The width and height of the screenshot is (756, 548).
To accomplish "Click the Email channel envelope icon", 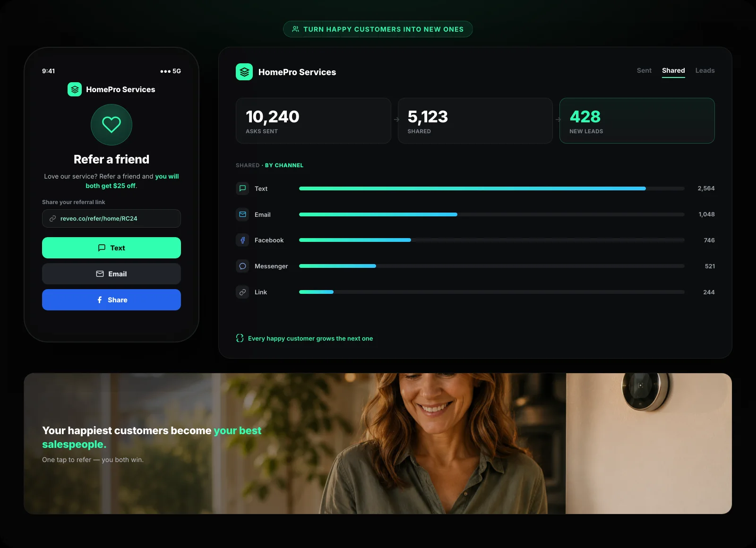I will [x=242, y=214].
